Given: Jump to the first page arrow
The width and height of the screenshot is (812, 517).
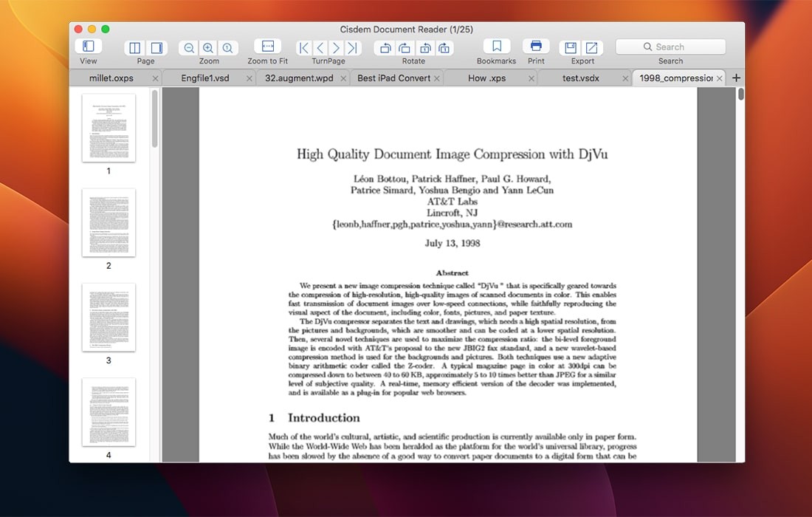Looking at the screenshot, I should tap(303, 48).
